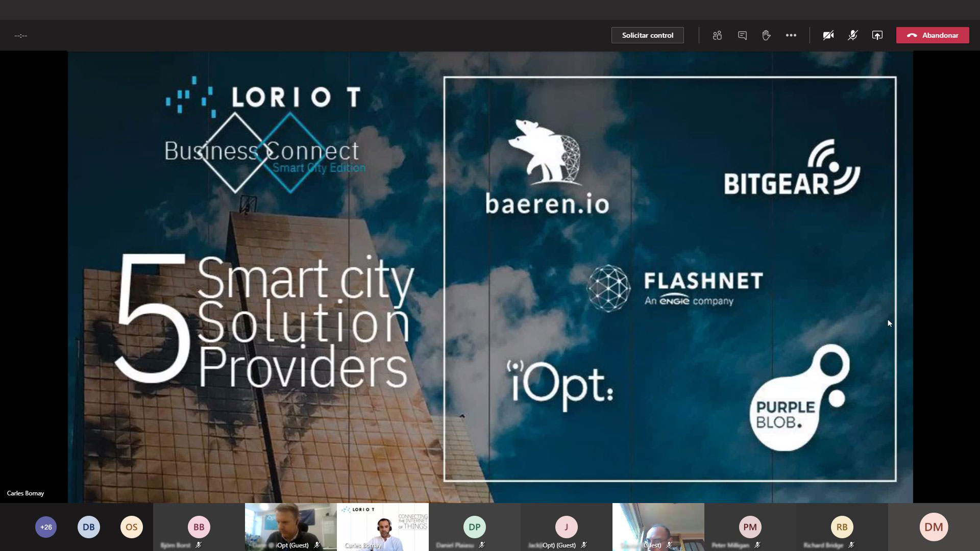Unmute the microphone
Screen dimensions: 980x551
(x=852, y=35)
